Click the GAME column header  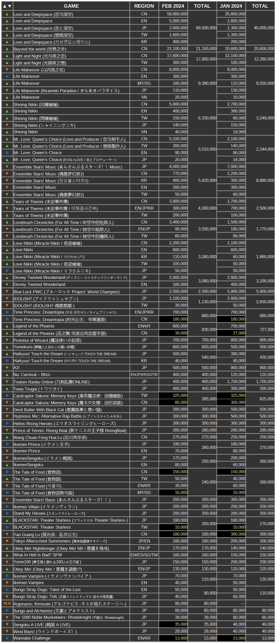point(71,6)
